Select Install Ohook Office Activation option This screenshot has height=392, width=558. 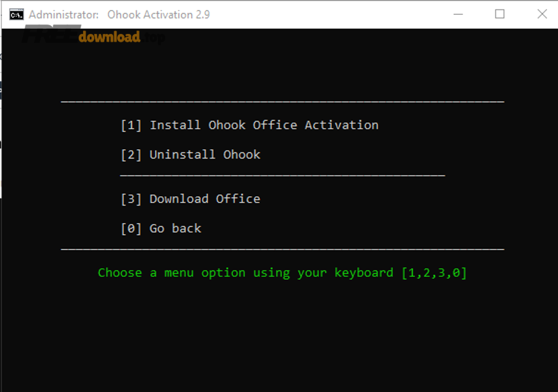tap(249, 125)
